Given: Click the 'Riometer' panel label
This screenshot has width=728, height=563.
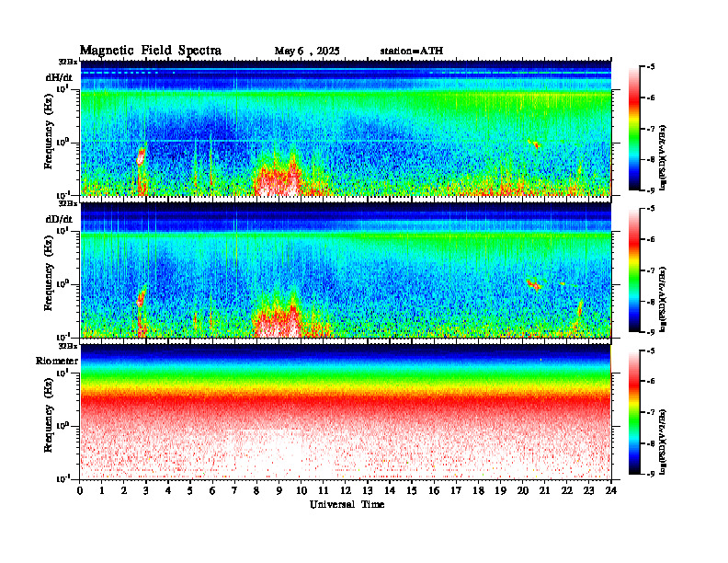Looking at the screenshot, I should tap(57, 361).
